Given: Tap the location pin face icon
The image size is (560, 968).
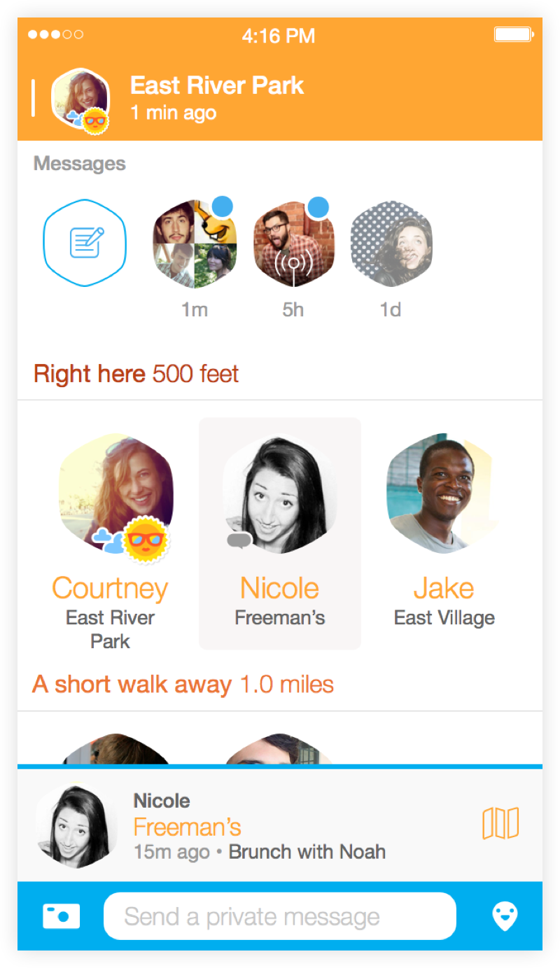Looking at the screenshot, I should (x=505, y=916).
